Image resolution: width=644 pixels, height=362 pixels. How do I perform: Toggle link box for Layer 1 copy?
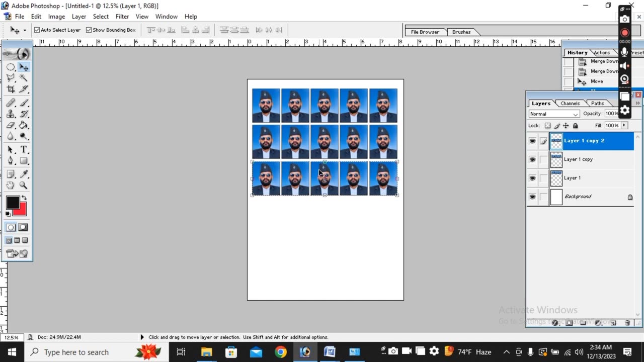543,160
